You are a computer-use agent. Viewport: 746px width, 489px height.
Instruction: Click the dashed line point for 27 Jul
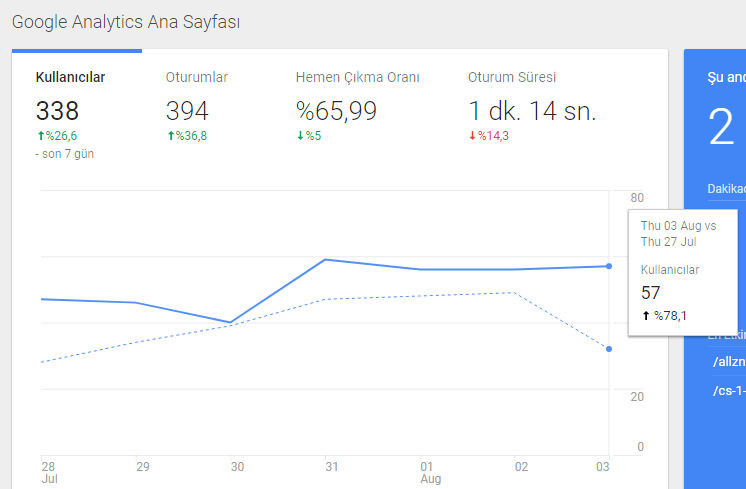(x=609, y=349)
